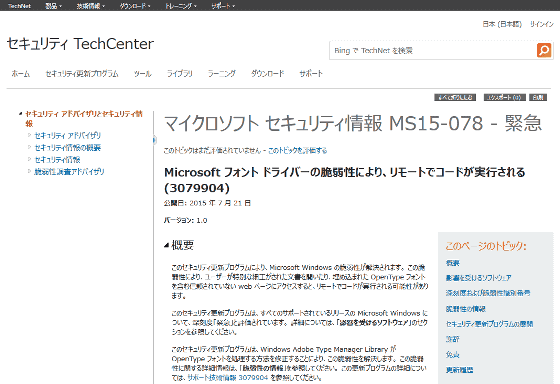Viewport: 560px width, 384px height.
Task: Open the サポート tab in TechCenter navigation
Action: pyautogui.click(x=311, y=74)
